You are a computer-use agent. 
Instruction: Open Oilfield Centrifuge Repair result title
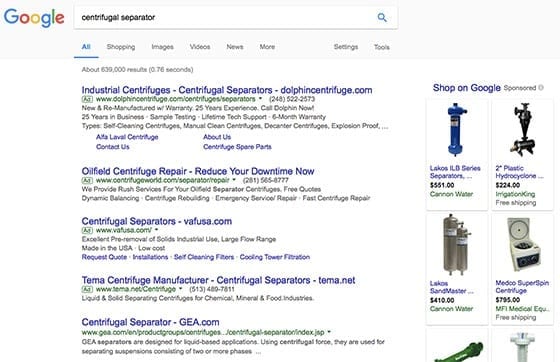pos(198,171)
